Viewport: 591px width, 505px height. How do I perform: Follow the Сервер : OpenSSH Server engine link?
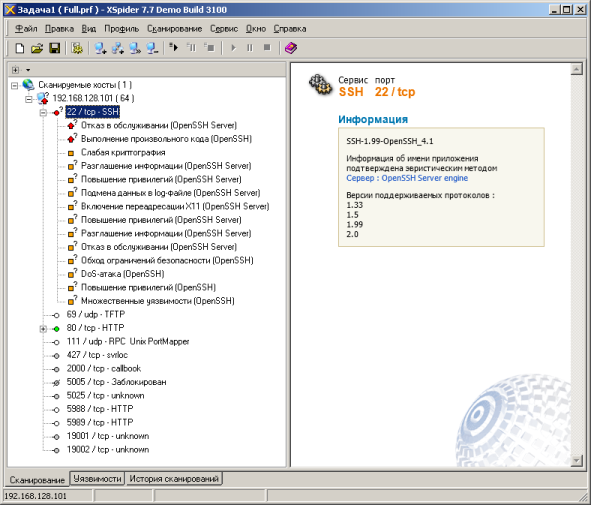coord(407,178)
